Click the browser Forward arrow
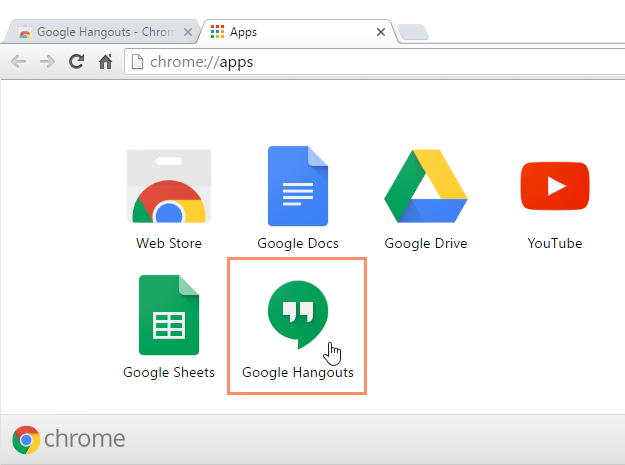Image resolution: width=625 pixels, height=465 pixels. point(47,62)
